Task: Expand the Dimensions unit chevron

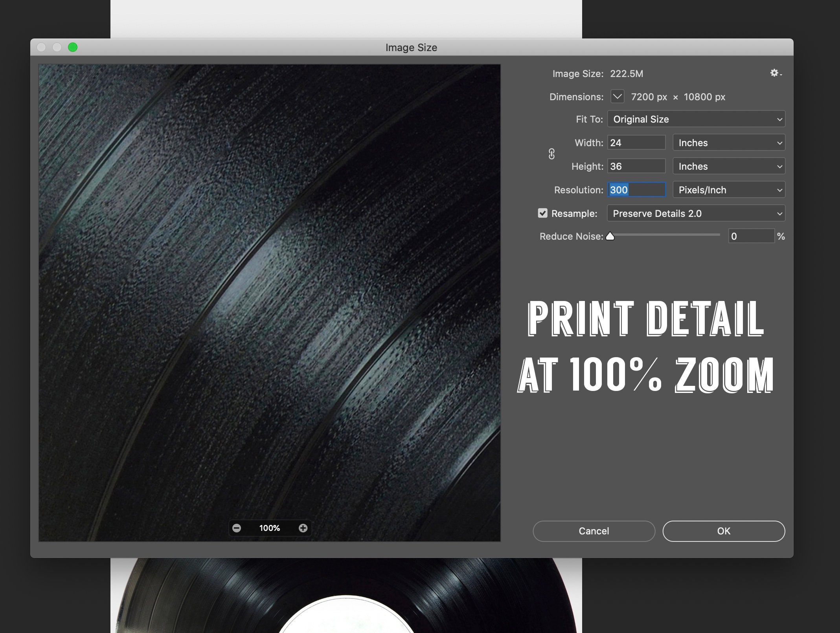Action: (617, 97)
